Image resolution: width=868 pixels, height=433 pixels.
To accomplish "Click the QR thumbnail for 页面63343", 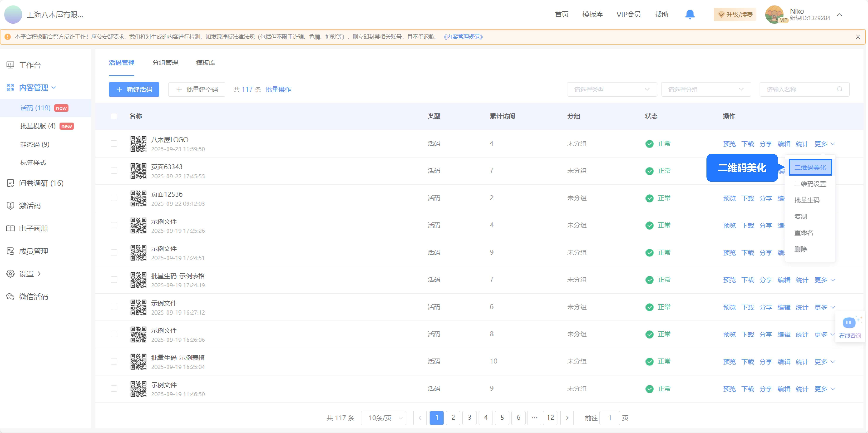I will point(138,171).
